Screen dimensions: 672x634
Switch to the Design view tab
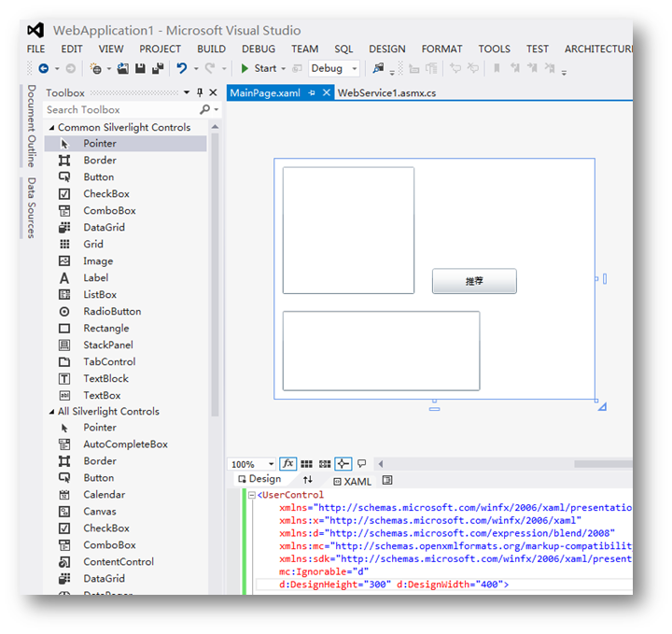click(260, 479)
